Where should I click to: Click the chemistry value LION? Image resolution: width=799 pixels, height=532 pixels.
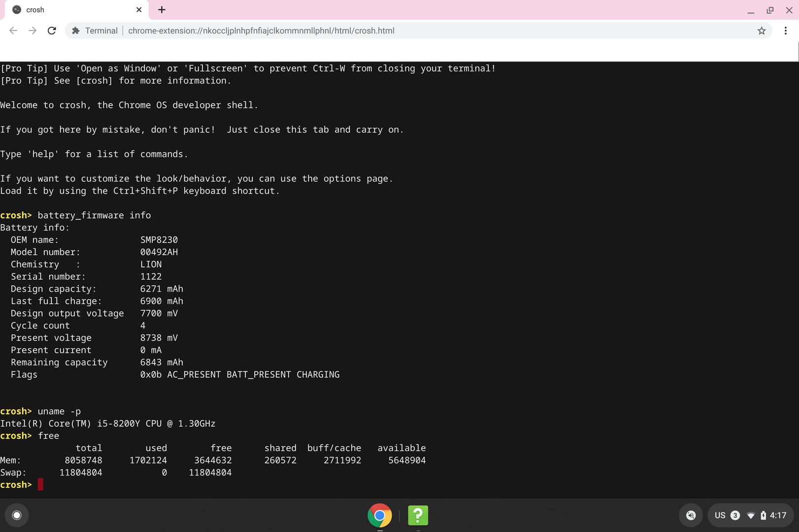click(151, 265)
